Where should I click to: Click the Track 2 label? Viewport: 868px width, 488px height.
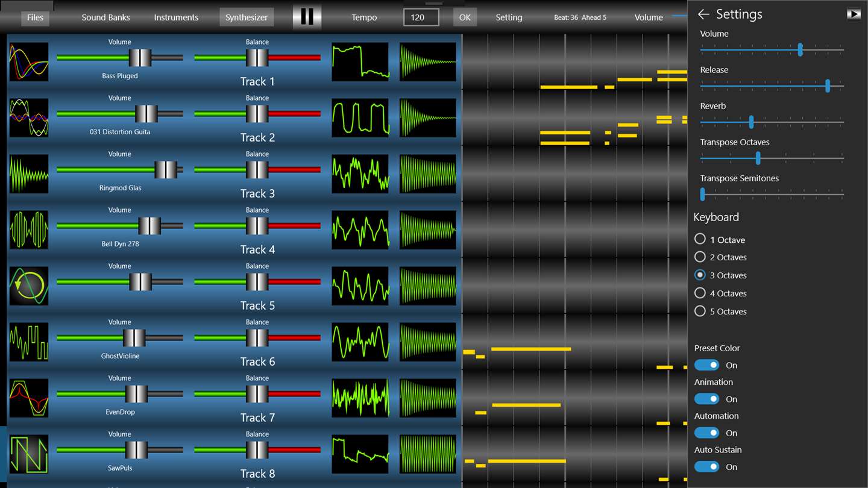(x=257, y=137)
